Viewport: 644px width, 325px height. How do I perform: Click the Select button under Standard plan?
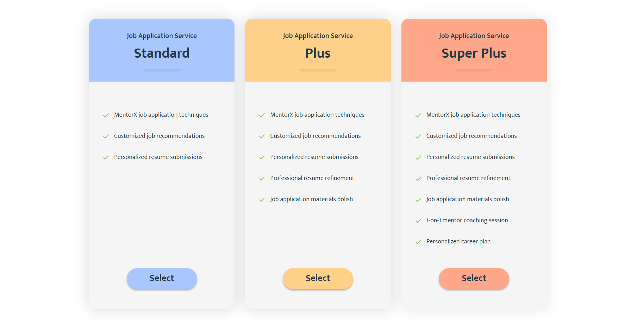(162, 278)
